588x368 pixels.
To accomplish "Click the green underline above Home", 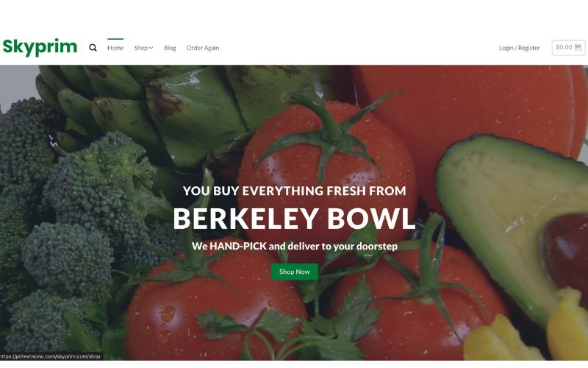I will coord(115,39).
